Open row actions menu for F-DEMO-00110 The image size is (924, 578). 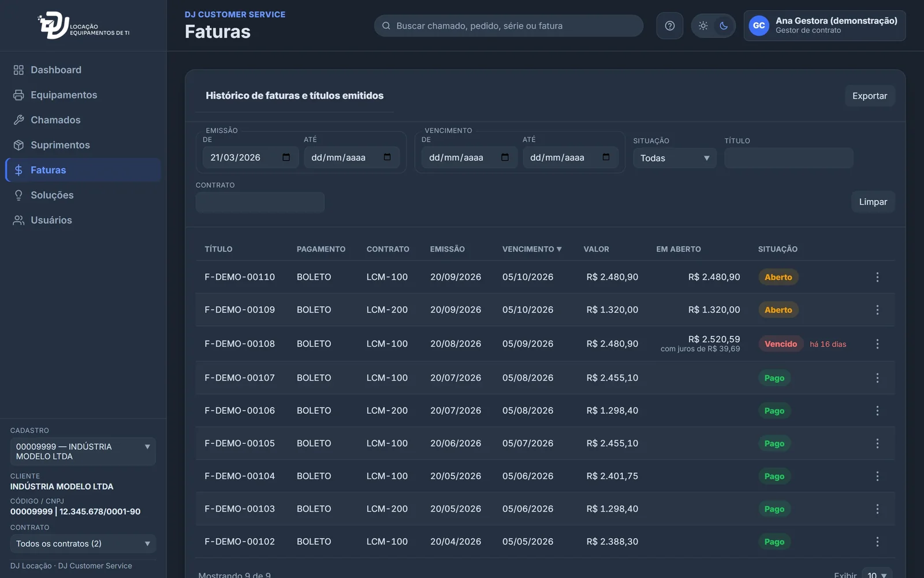[x=877, y=277]
